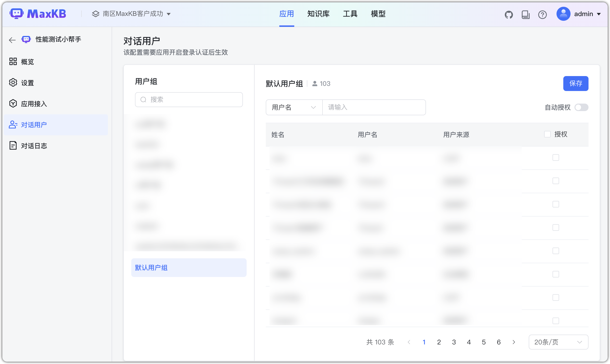Select current page 1 in pagination
610x364 pixels.
(x=424, y=342)
